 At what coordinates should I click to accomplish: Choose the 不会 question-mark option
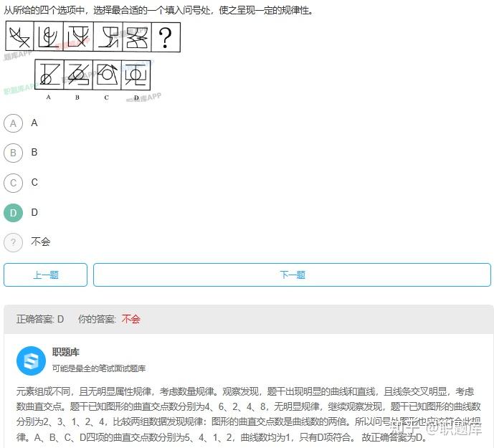(13, 242)
